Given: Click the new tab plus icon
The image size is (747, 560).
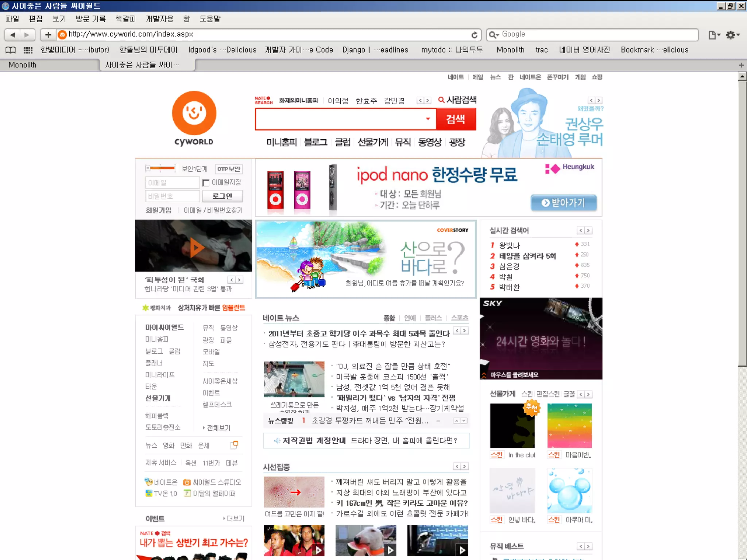Looking at the screenshot, I should pos(741,65).
